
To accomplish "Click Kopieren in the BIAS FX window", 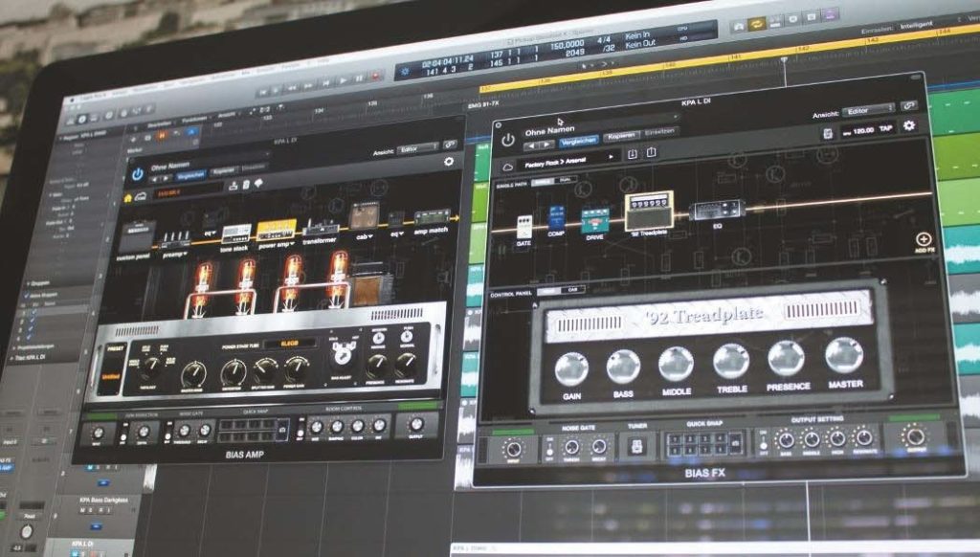I will click(x=620, y=136).
